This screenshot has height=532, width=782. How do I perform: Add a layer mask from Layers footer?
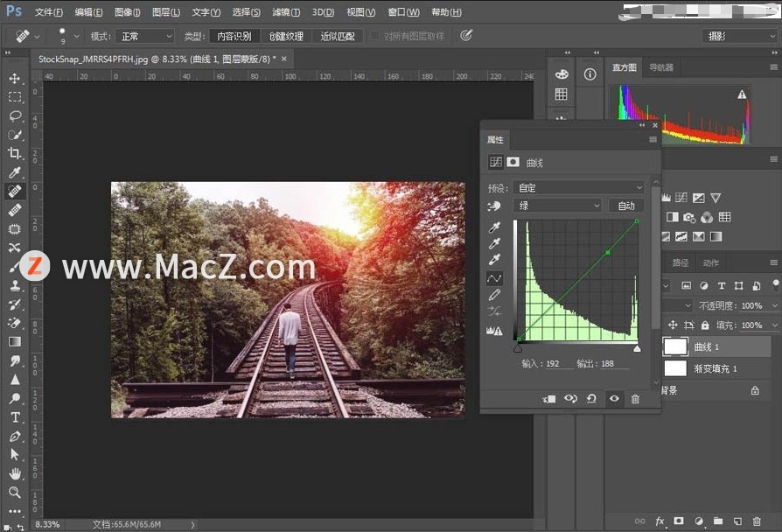click(679, 521)
